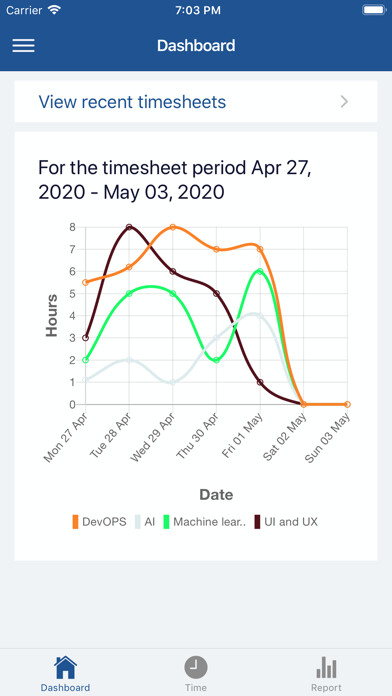Switch to the Report tab label
The height and width of the screenshot is (696, 392).
click(x=326, y=688)
